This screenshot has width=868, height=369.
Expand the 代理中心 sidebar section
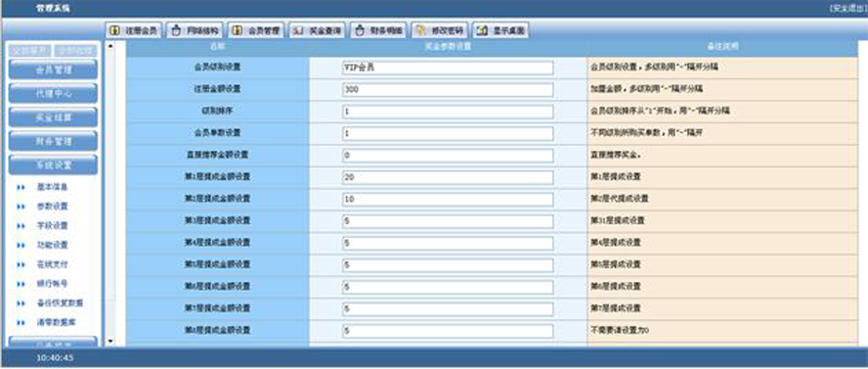tap(54, 94)
